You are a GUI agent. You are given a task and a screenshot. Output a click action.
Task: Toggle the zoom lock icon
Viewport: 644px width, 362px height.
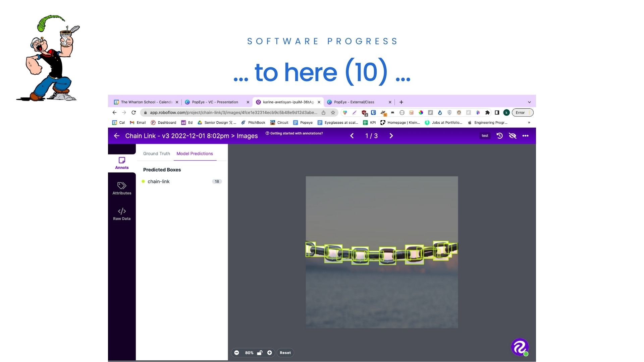[260, 353]
